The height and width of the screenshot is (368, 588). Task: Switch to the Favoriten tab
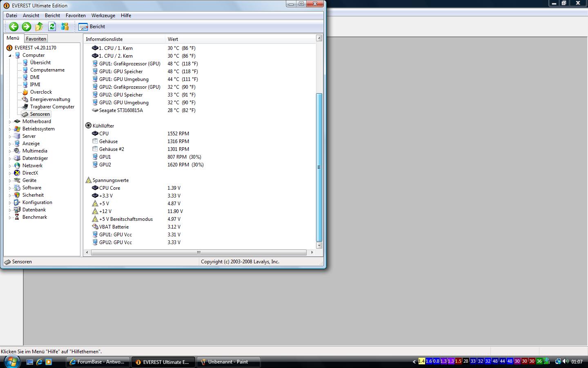tap(36, 39)
